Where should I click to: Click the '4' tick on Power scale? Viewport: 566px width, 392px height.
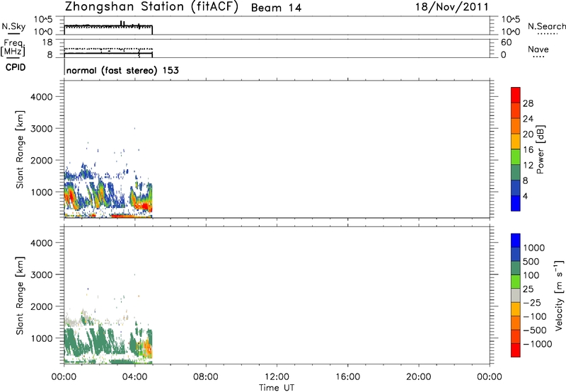pyautogui.click(x=525, y=196)
